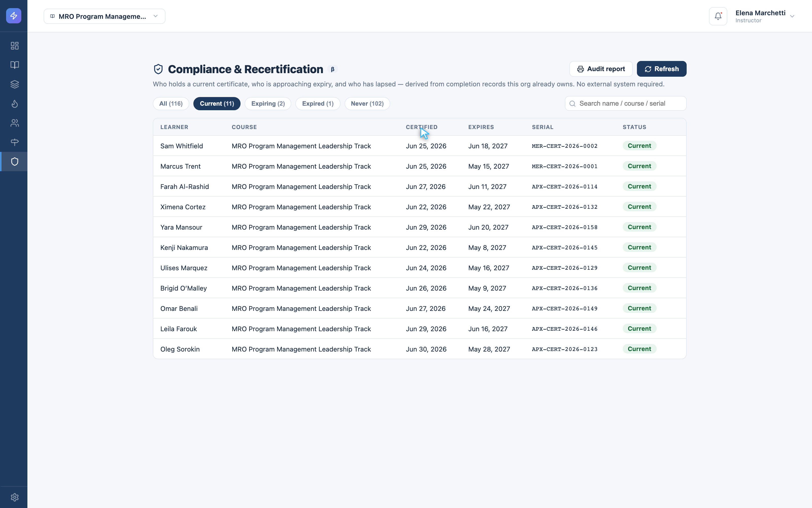Click serial MER-CERT-2026-0002
Viewport: 812px width, 508px height.
[565, 146]
